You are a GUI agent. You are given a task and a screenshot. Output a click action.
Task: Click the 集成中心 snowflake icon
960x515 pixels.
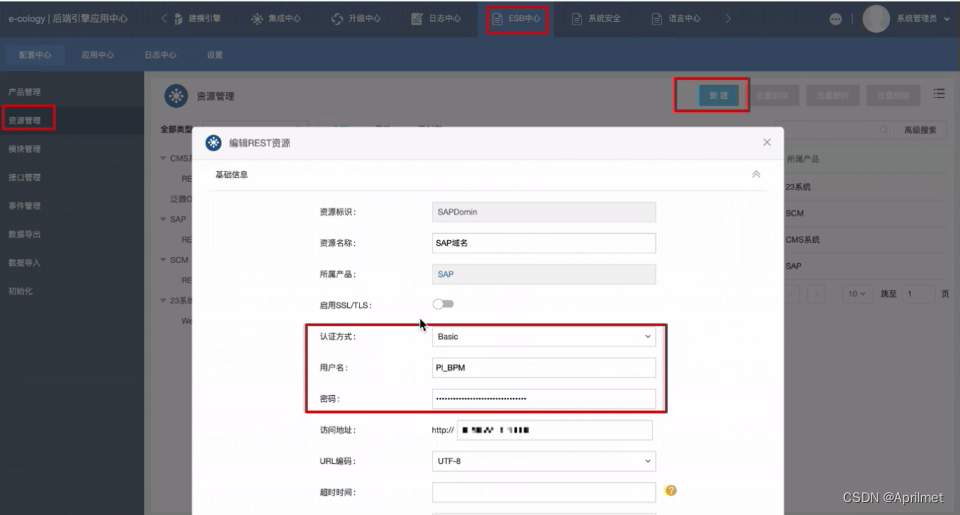point(257,19)
